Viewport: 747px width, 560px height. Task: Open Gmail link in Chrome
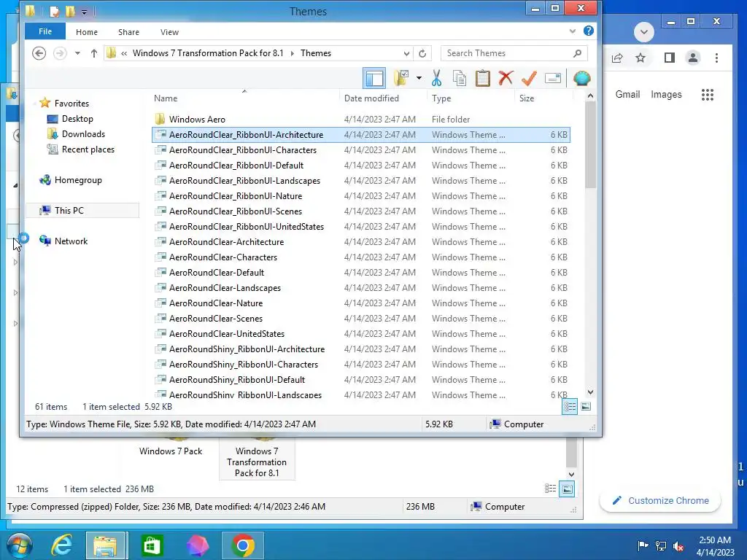(x=627, y=94)
